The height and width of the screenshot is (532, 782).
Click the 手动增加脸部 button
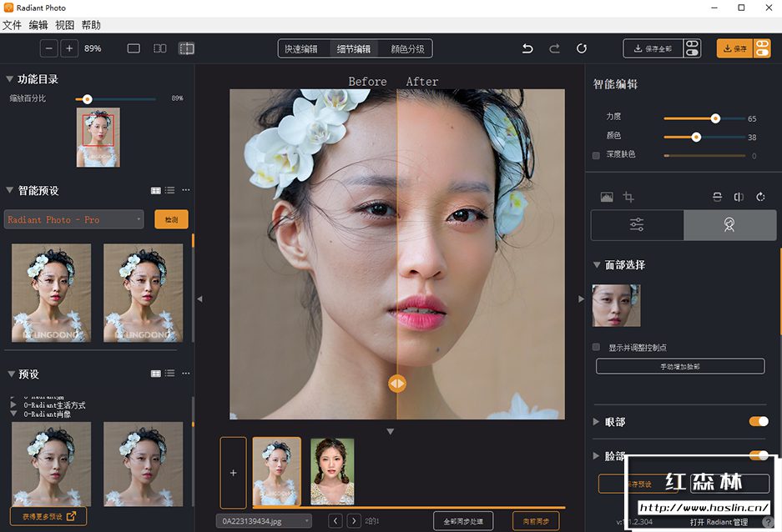point(680,366)
